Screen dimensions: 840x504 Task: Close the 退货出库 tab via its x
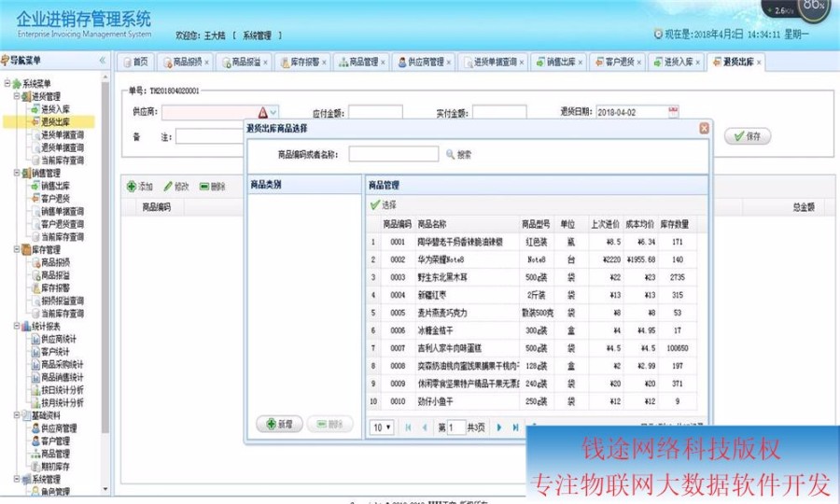click(x=759, y=63)
